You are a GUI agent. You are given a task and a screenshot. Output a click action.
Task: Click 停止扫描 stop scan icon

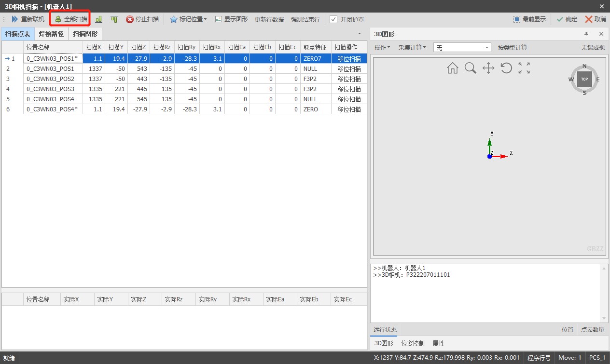point(130,19)
